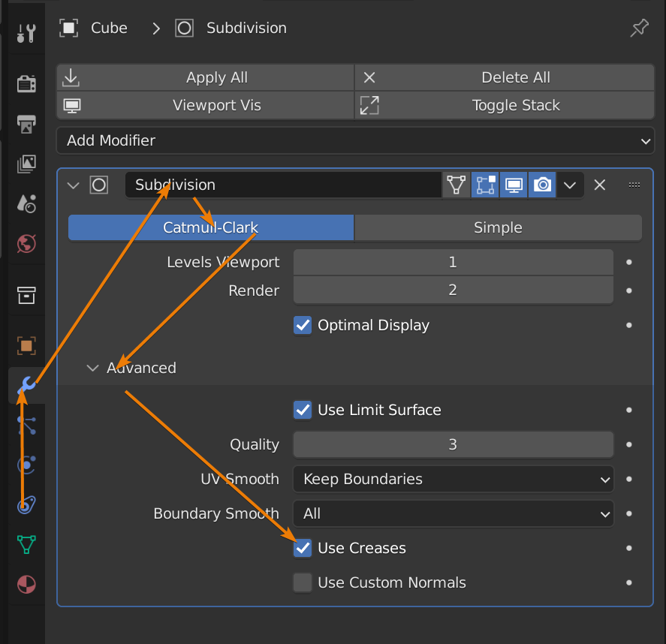
Task: Uncheck Use Creases option
Action: click(303, 548)
